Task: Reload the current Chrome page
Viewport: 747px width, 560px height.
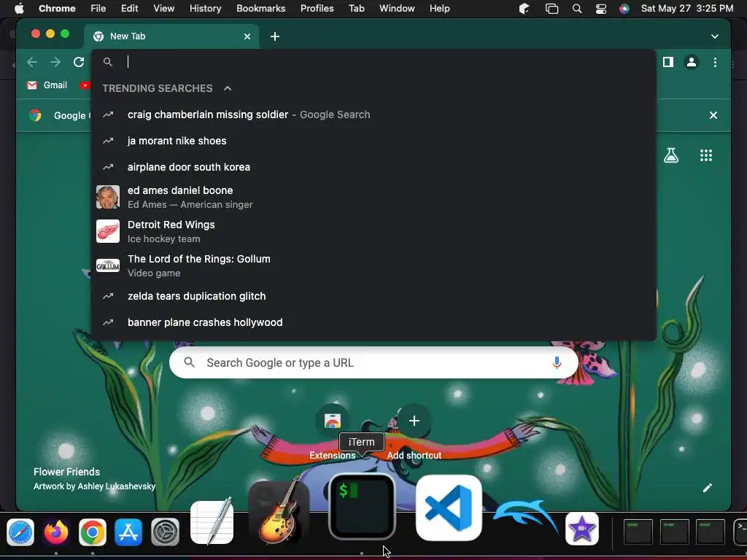Action: 79,62
